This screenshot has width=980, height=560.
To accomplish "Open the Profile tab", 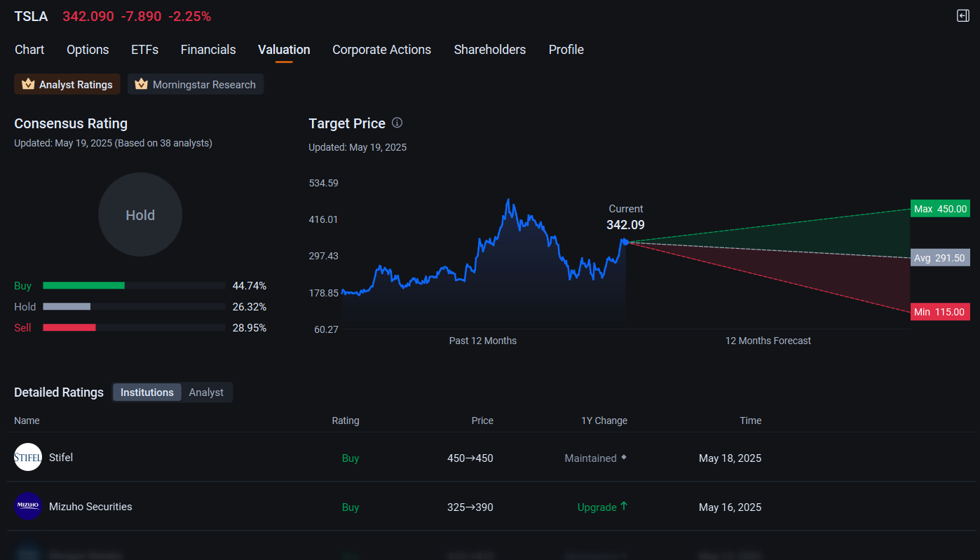I will pyautogui.click(x=566, y=50).
